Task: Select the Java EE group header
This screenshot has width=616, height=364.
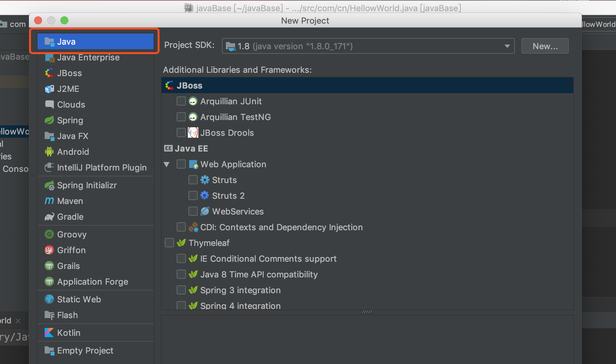Action: pyautogui.click(x=367, y=149)
